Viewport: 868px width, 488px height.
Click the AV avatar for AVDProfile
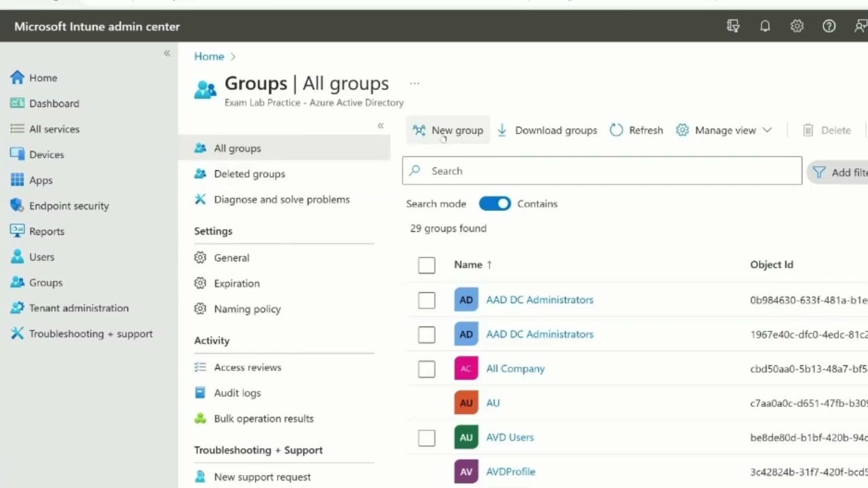tap(466, 472)
